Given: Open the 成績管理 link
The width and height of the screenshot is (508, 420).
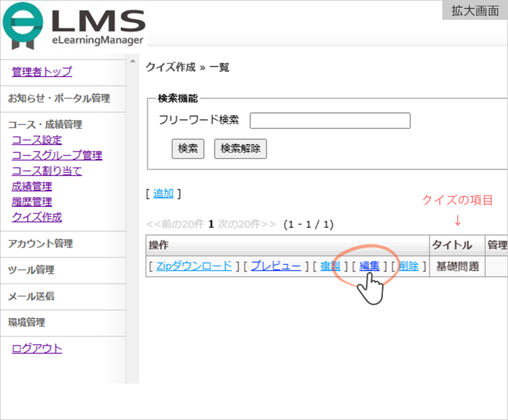Looking at the screenshot, I should click(x=32, y=186).
